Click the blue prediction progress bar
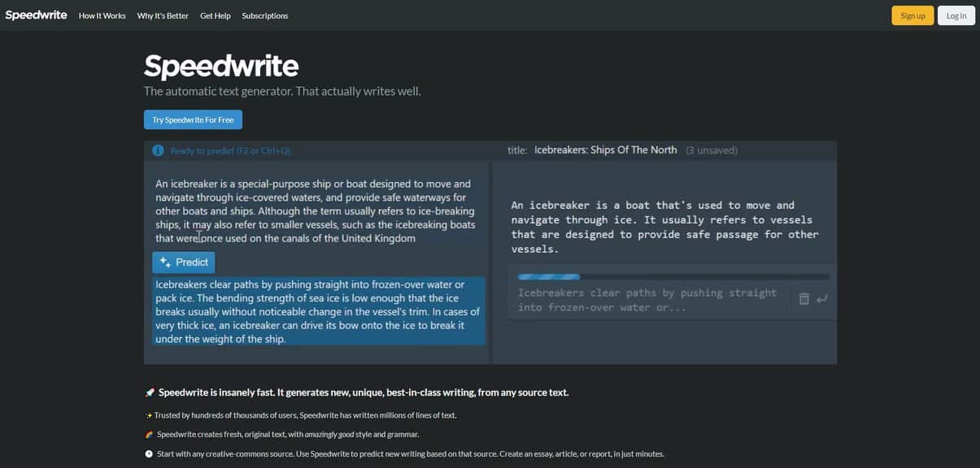The height and width of the screenshot is (468, 980). [549, 275]
